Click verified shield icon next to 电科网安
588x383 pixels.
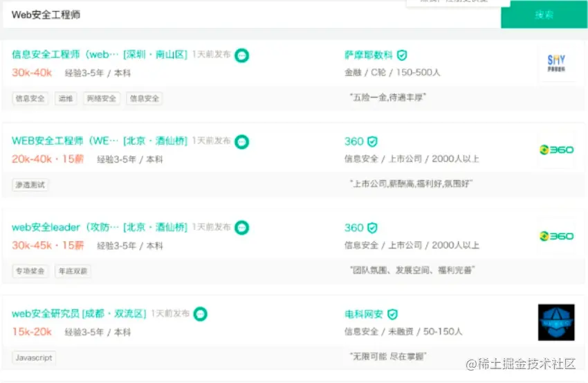392,314
